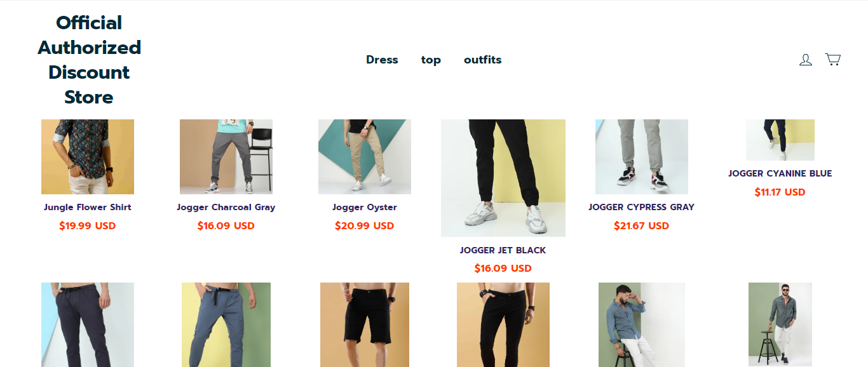Select the top menu item
This screenshot has width=868, height=367.
point(431,60)
